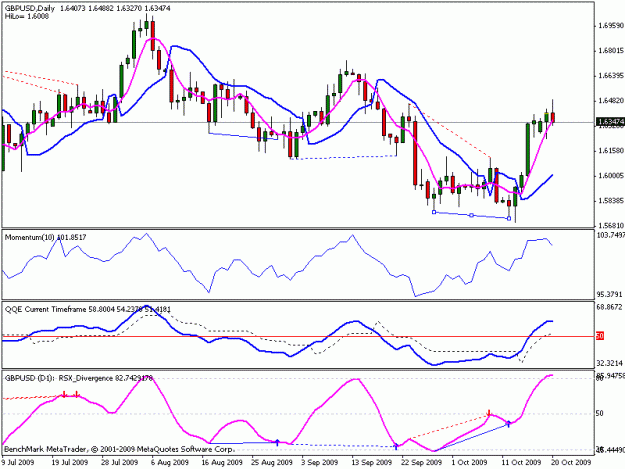Click the 1.68015 price axis label
Viewport: 625px width, 469px height.
pyautogui.click(x=611, y=51)
